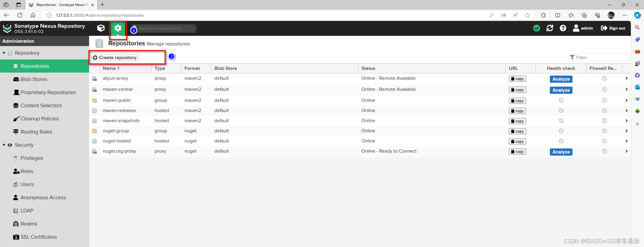Open Content Selectors

point(45,105)
